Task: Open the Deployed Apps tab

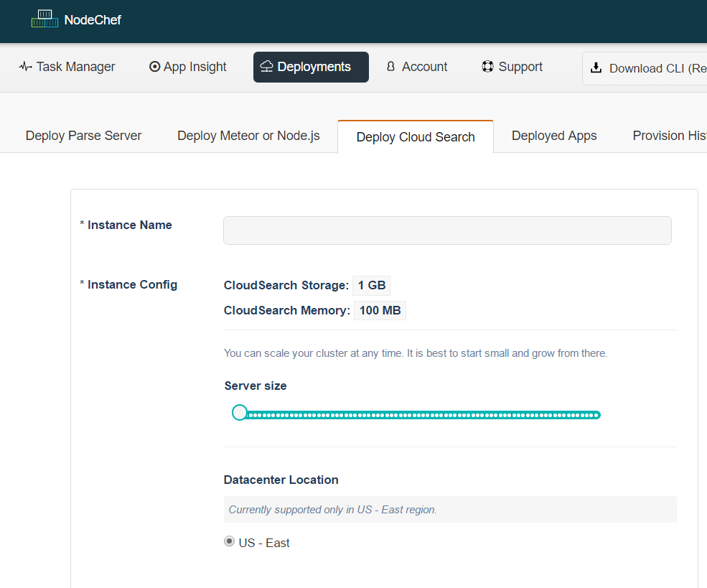Action: click(x=554, y=136)
